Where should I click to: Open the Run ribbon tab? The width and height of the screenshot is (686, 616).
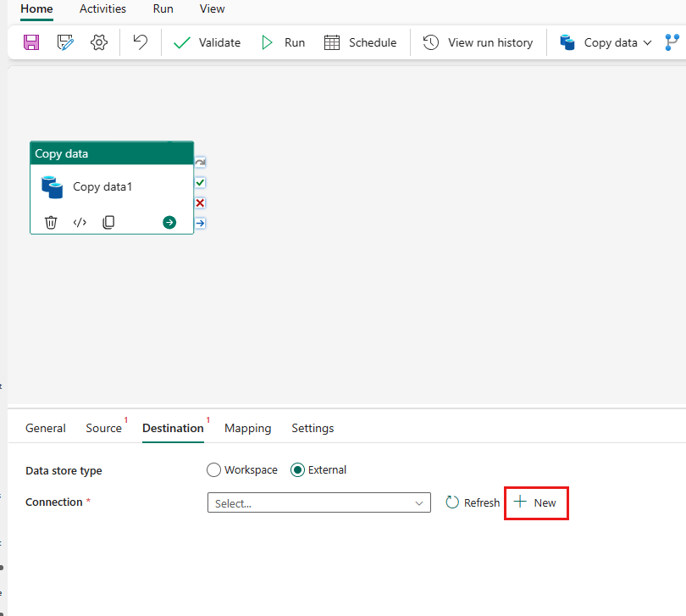point(163,8)
